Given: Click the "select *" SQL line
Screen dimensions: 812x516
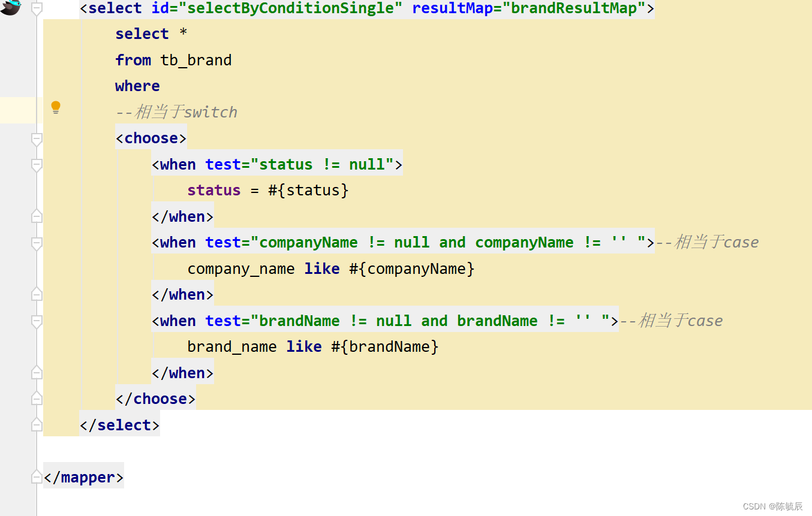Looking at the screenshot, I should [x=151, y=34].
